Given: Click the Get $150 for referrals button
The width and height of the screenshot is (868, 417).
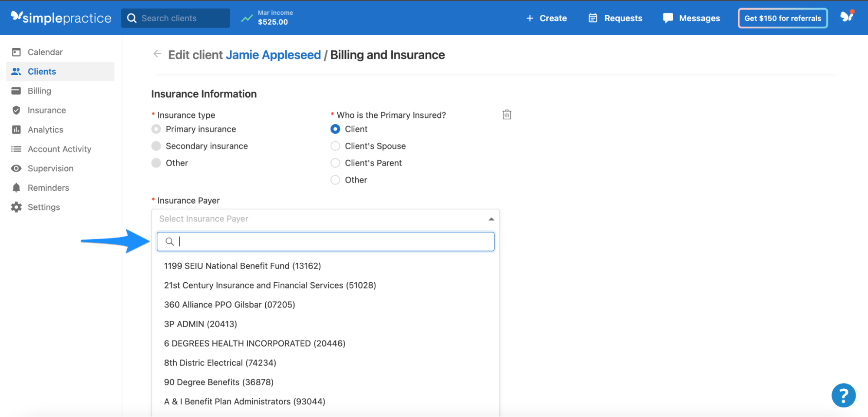Looking at the screenshot, I should (x=782, y=18).
